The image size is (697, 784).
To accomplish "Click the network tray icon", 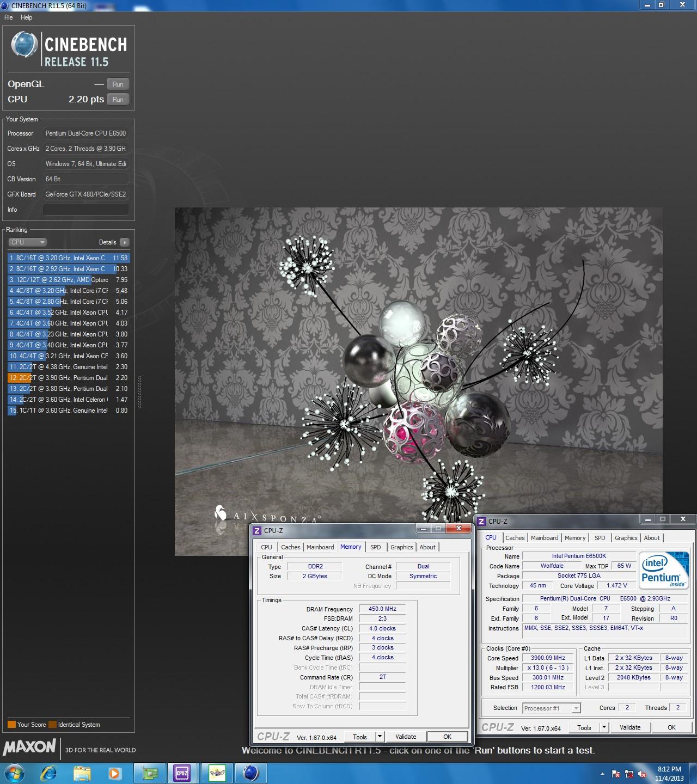I will click(x=629, y=774).
